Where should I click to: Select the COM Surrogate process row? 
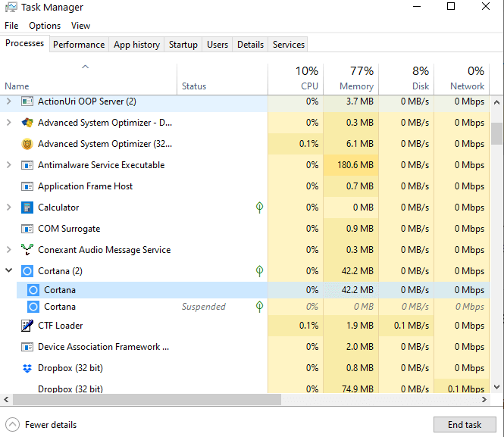click(x=245, y=229)
